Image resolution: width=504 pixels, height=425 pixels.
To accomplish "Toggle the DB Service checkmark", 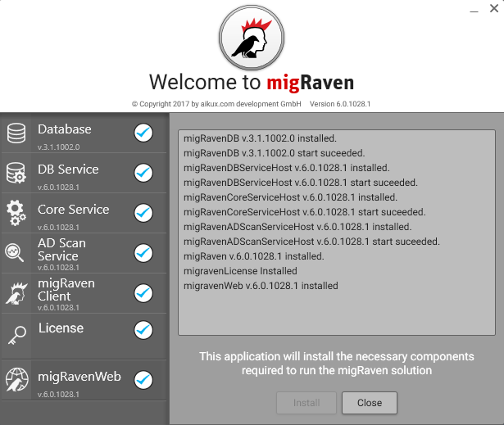I will pos(143,173).
